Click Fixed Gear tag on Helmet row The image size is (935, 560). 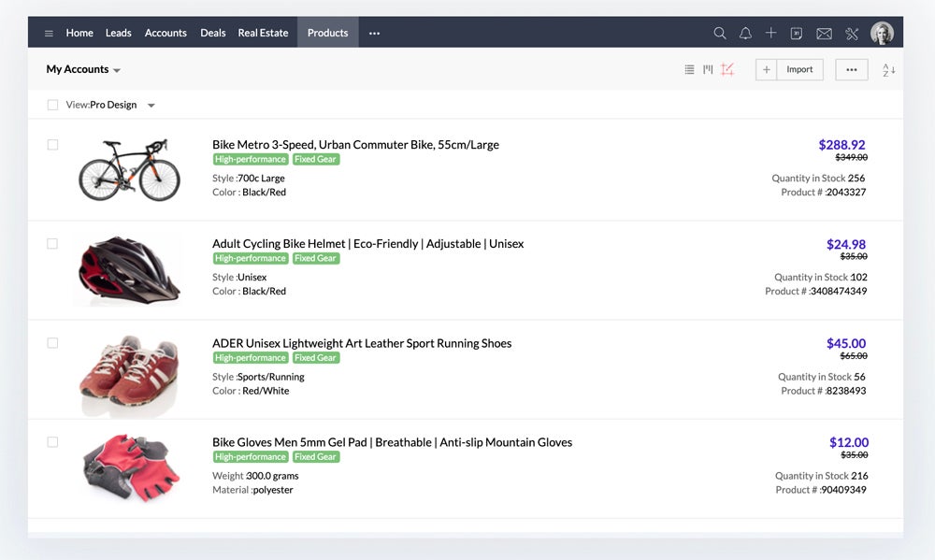click(x=315, y=258)
